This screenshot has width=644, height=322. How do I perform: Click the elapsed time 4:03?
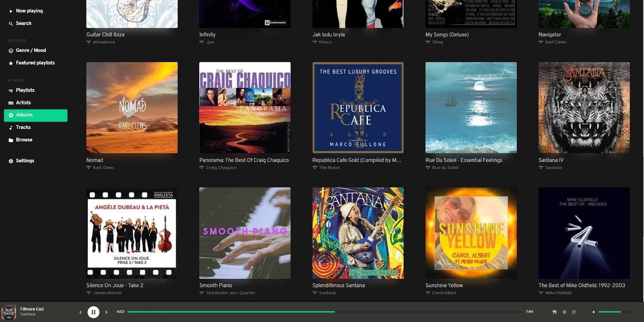[120, 312]
